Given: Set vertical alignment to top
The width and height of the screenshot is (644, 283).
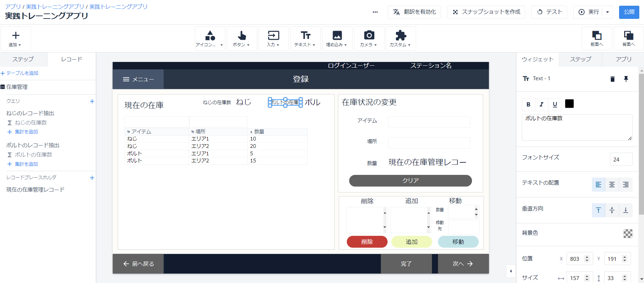Looking at the screenshot, I should (599, 210).
